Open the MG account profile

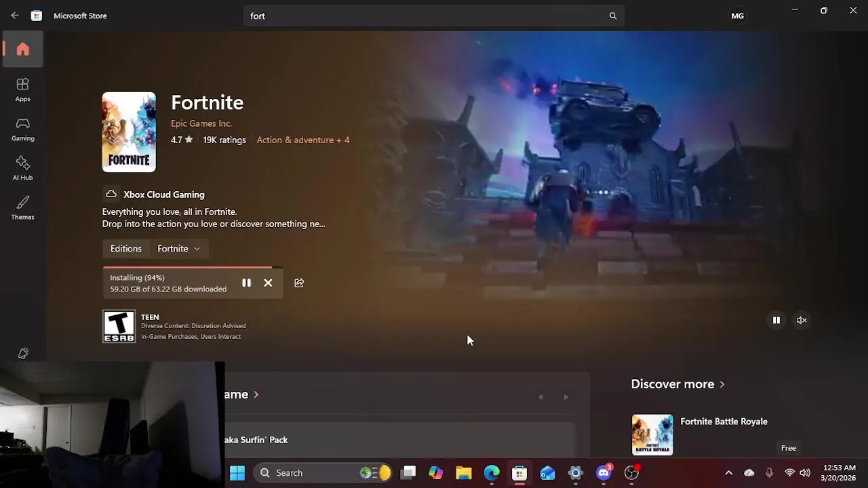pos(737,16)
